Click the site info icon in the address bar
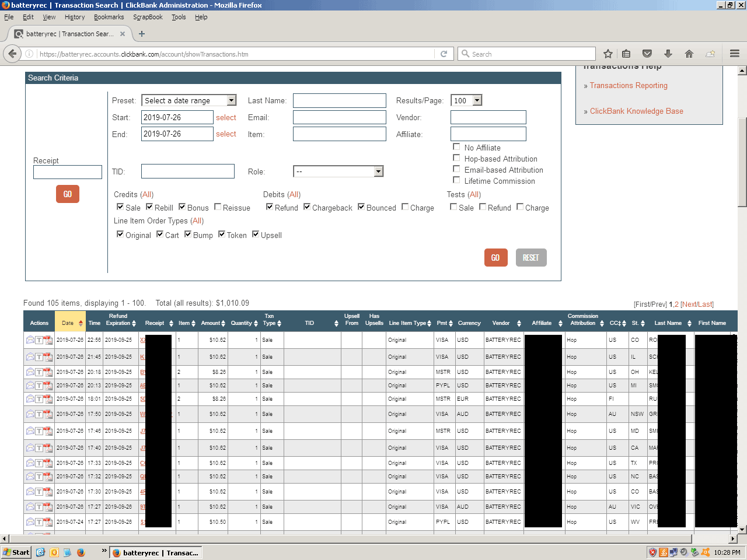The height and width of the screenshot is (560, 747). pos(29,54)
